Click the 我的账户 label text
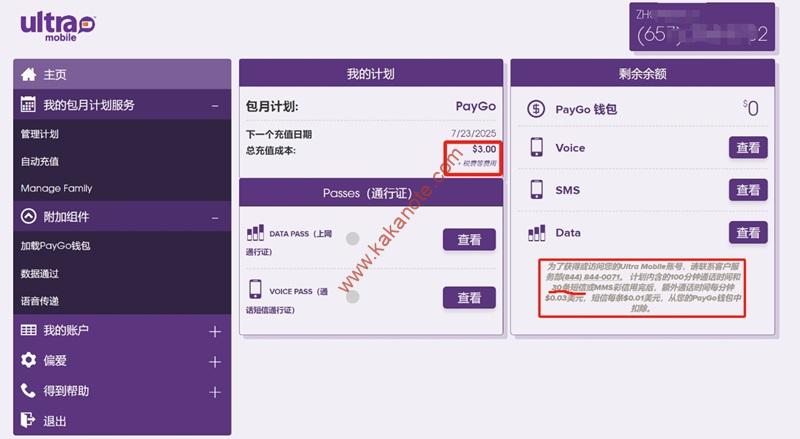 pyautogui.click(x=66, y=330)
